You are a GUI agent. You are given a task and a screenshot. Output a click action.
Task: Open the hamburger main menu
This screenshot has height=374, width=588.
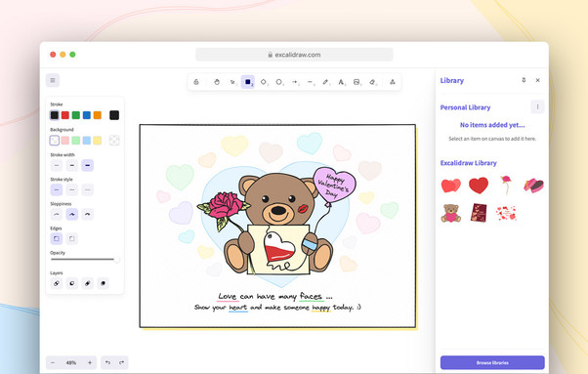coord(53,80)
